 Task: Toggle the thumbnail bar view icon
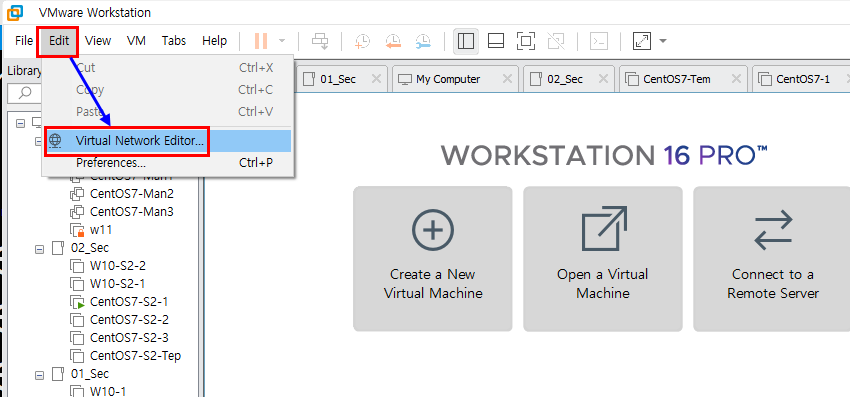point(496,41)
